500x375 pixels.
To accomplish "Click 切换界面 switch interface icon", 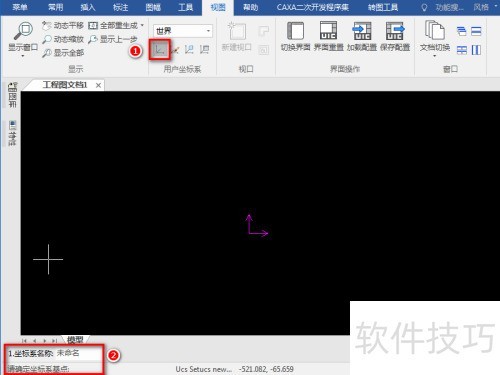I will (295, 31).
